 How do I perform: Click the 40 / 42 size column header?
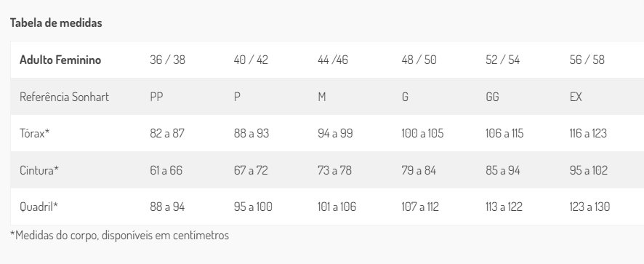pyautogui.click(x=251, y=60)
